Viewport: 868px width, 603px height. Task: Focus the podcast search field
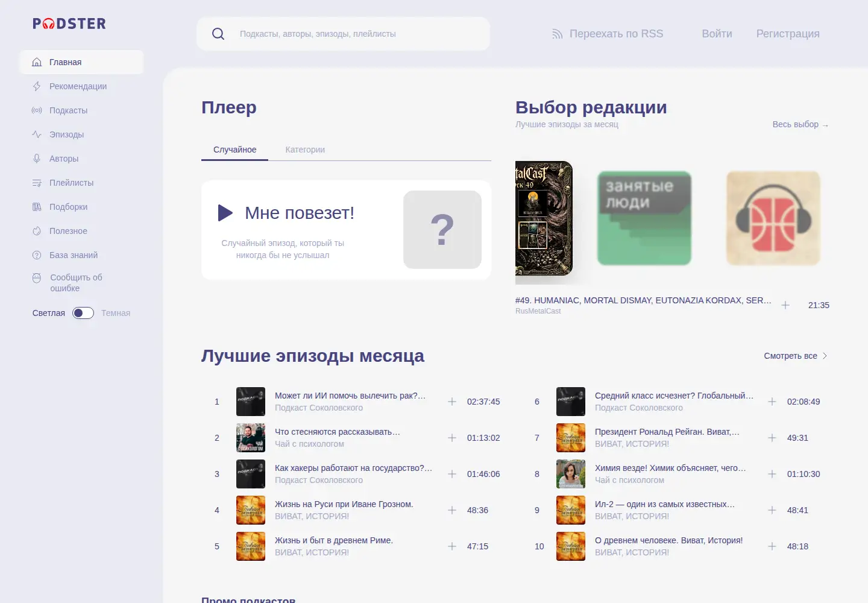tap(343, 34)
